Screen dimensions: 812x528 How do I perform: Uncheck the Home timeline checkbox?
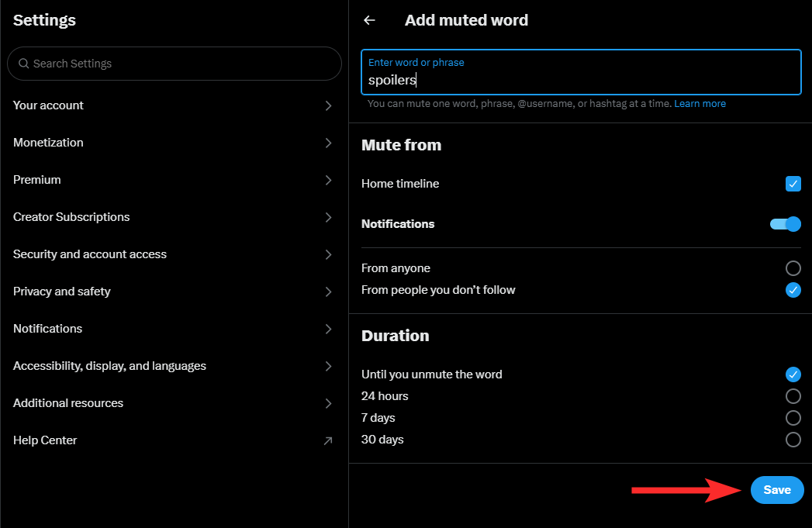[793, 184]
